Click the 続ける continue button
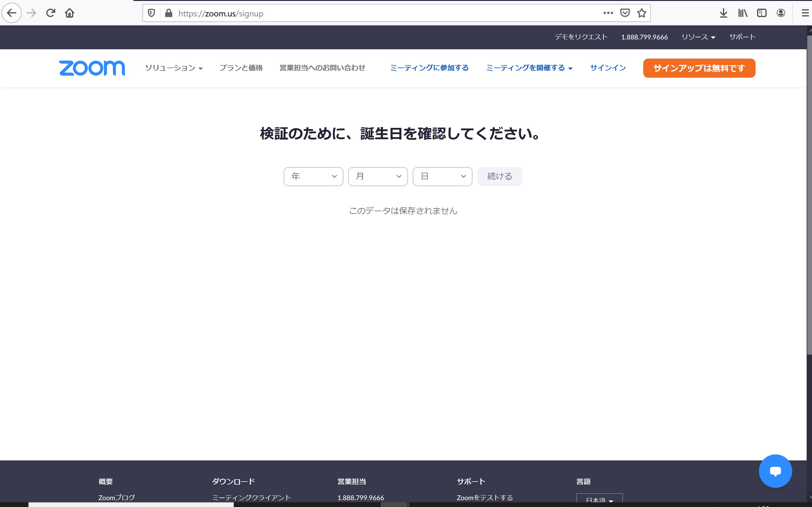The image size is (812, 507). coord(500,176)
